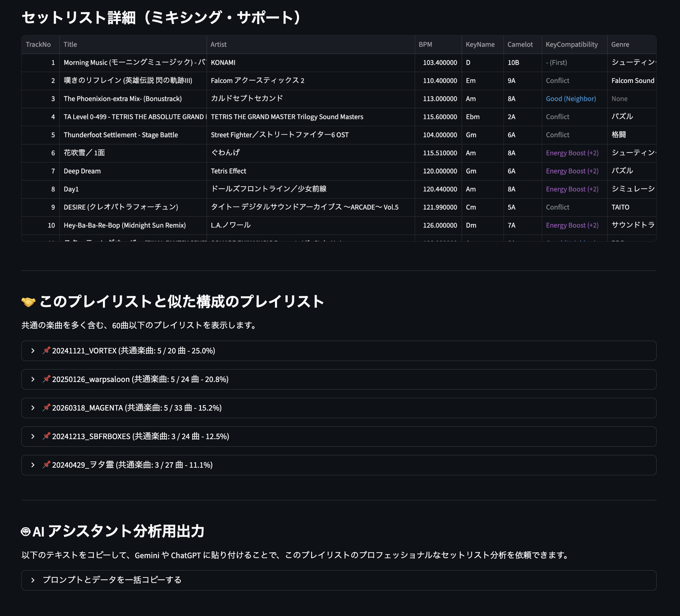Click pushpin icon beside 20241213_SBFRBOXES
680x616 pixels.
[x=46, y=436]
